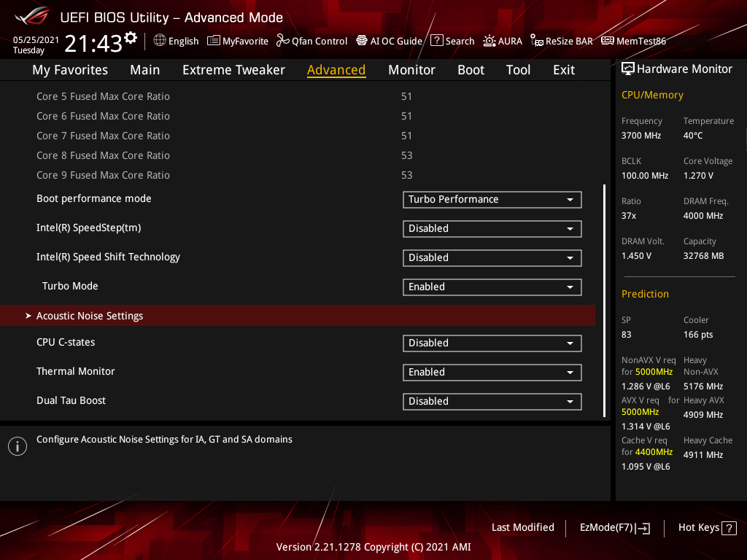
Task: Click the English language label
Action: (183, 42)
